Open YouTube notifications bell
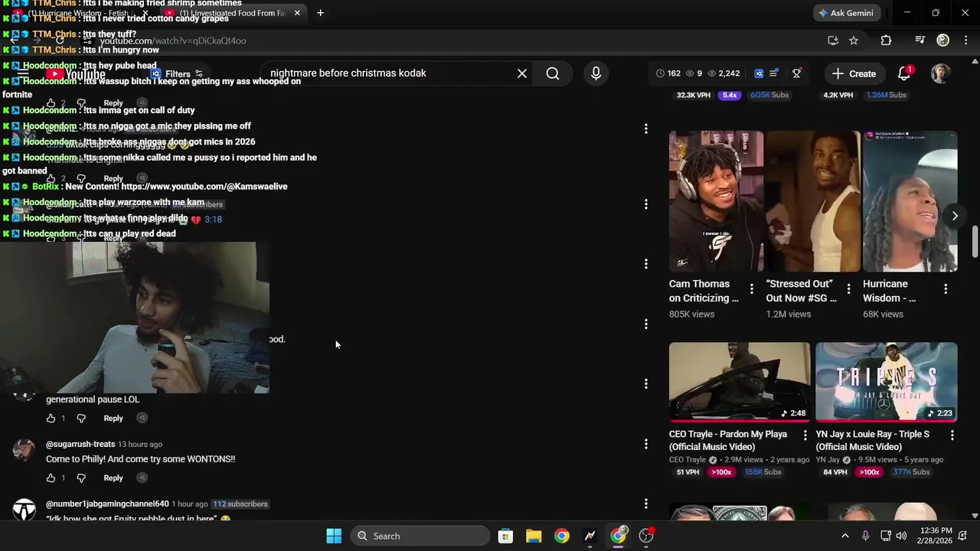This screenshot has width=980, height=551. coord(904,73)
